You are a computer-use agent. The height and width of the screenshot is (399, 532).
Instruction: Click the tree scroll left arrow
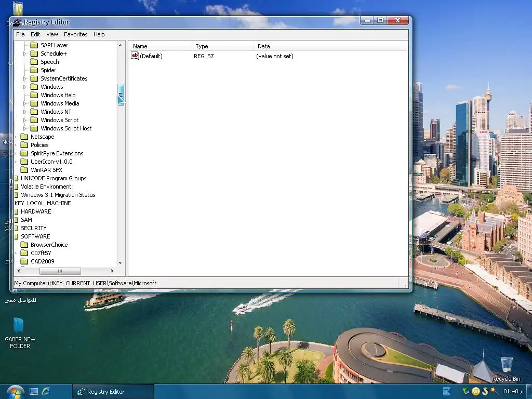pos(19,271)
